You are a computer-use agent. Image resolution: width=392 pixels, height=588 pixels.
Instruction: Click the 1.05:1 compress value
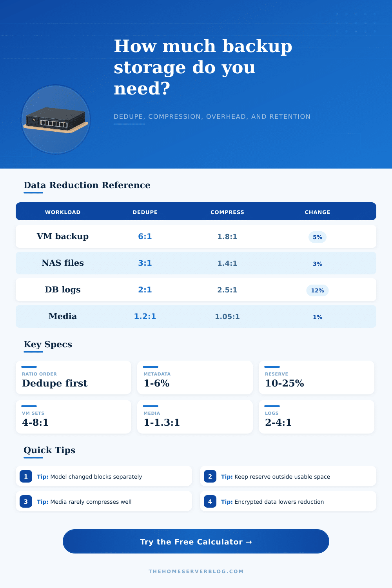(227, 317)
